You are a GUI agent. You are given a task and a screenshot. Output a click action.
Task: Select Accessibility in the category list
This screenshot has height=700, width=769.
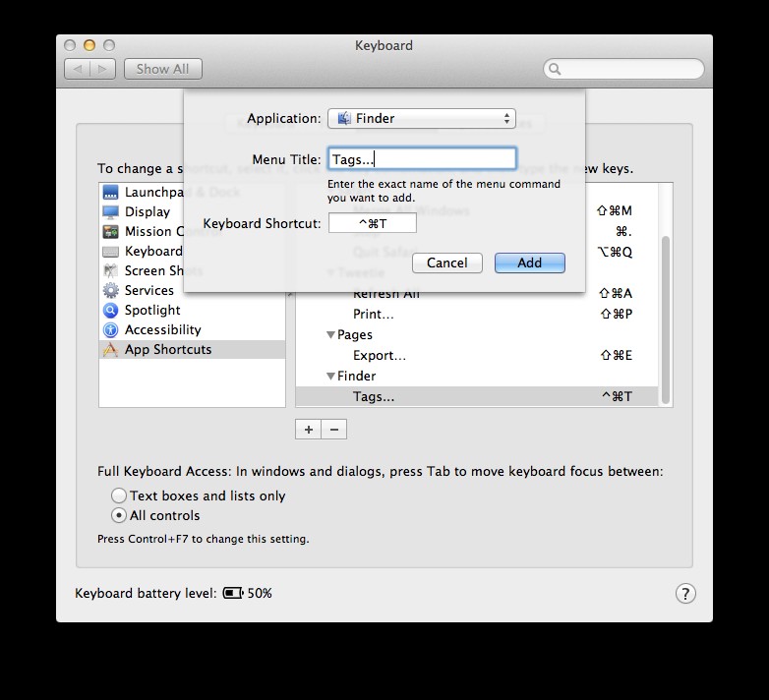(x=193, y=330)
